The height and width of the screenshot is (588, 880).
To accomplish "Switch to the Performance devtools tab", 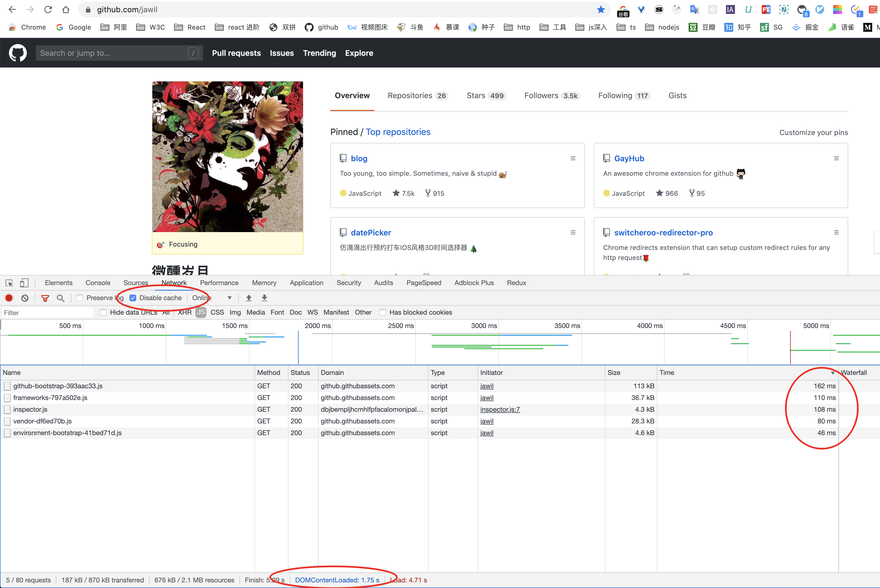I will point(219,283).
